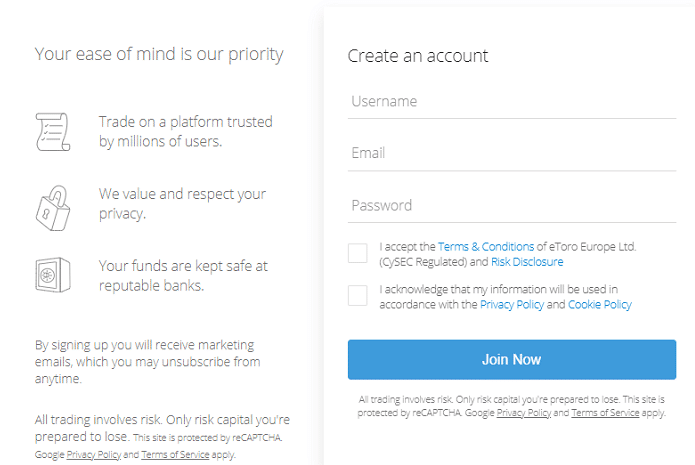Viewport: 695px width, 465px height.
Task: Select the Email input field
Action: coord(512,153)
